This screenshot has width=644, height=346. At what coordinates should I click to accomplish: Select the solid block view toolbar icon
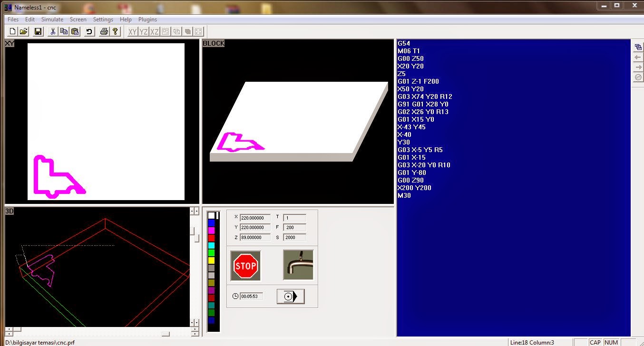(x=188, y=31)
